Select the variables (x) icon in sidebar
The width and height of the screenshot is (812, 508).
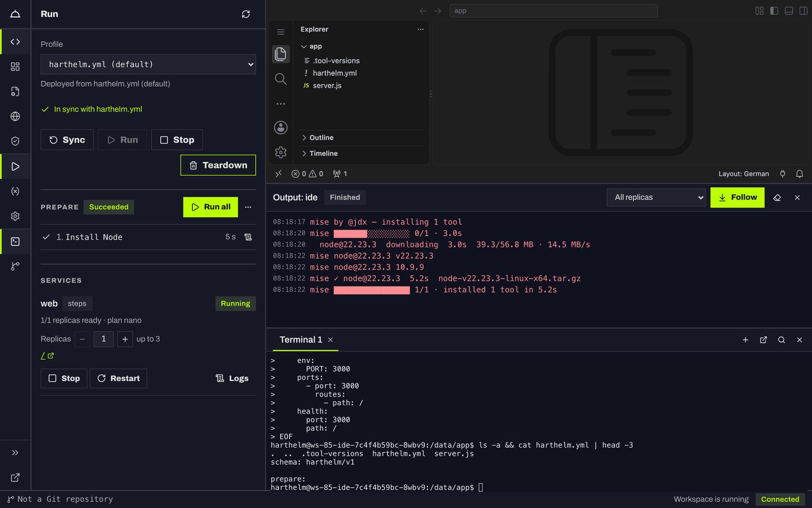15,191
